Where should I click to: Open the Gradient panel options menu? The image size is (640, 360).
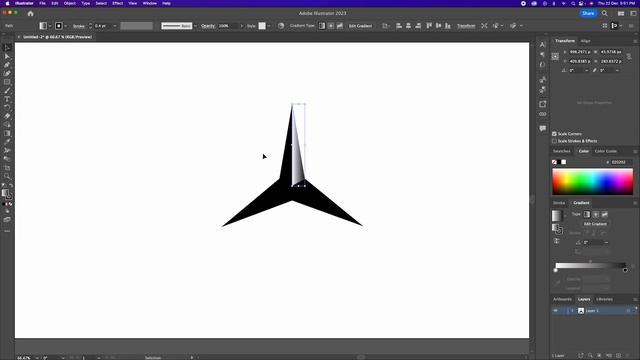pyautogui.click(x=635, y=203)
